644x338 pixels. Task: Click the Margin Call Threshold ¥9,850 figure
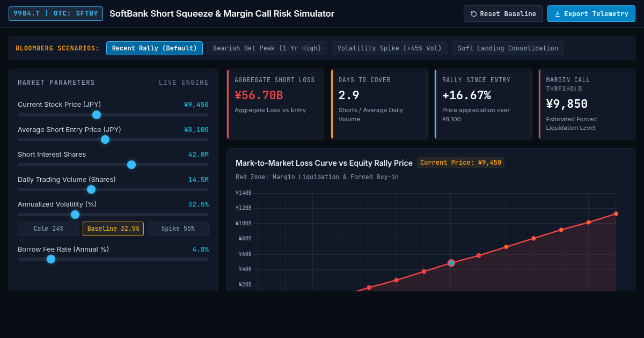pos(567,104)
